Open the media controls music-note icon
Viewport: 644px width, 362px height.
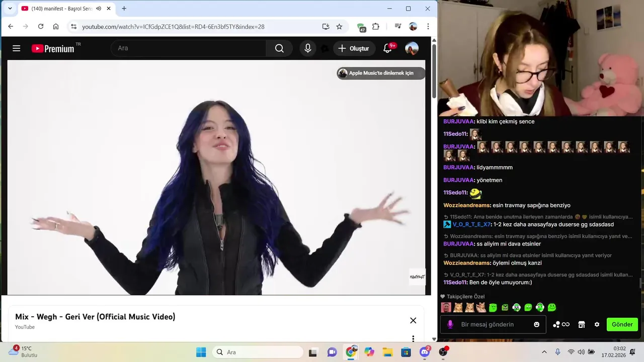[x=397, y=27]
